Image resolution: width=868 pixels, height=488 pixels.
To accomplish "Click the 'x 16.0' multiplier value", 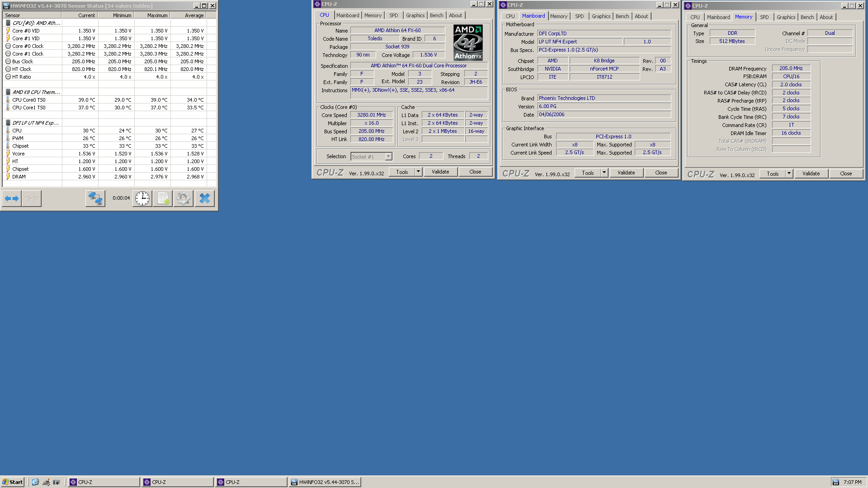I will pos(372,123).
